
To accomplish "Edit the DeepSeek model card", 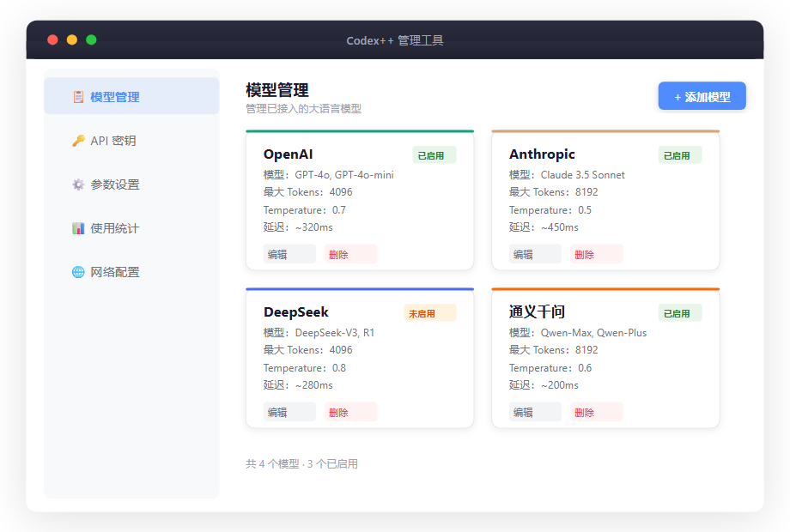I will coord(289,412).
